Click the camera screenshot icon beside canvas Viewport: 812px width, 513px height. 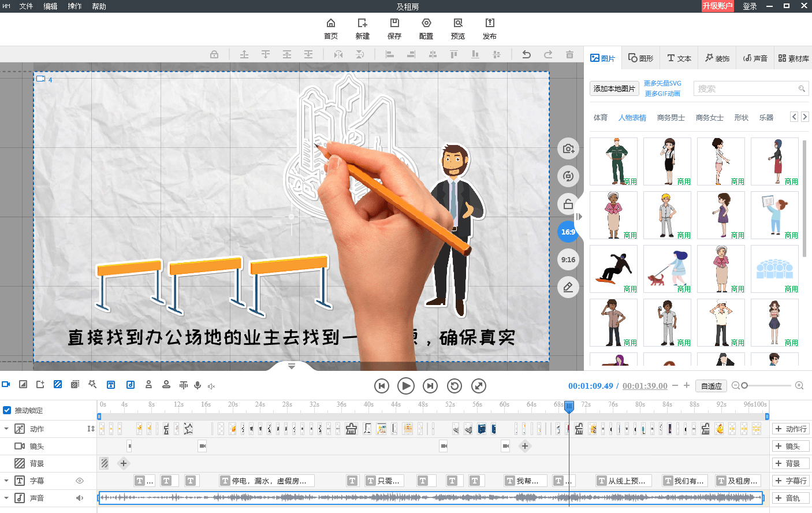[x=568, y=148]
